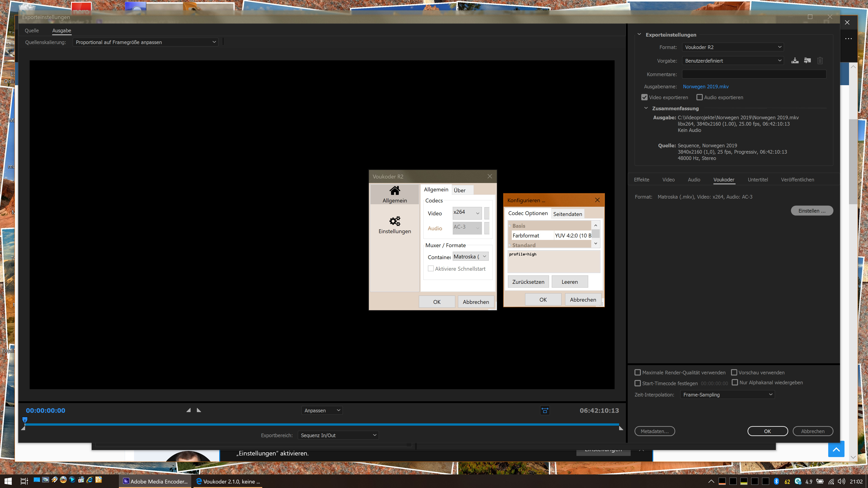
Task: Click the blue playhead on timeline
Action: [25, 420]
